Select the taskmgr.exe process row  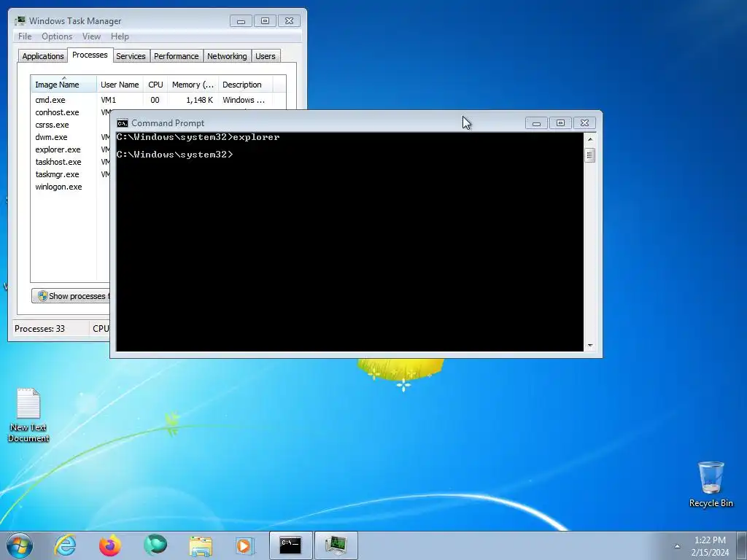(71, 174)
